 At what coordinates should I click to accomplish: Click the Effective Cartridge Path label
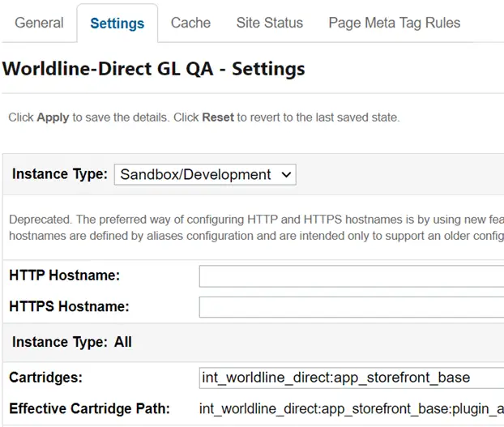pos(89,409)
